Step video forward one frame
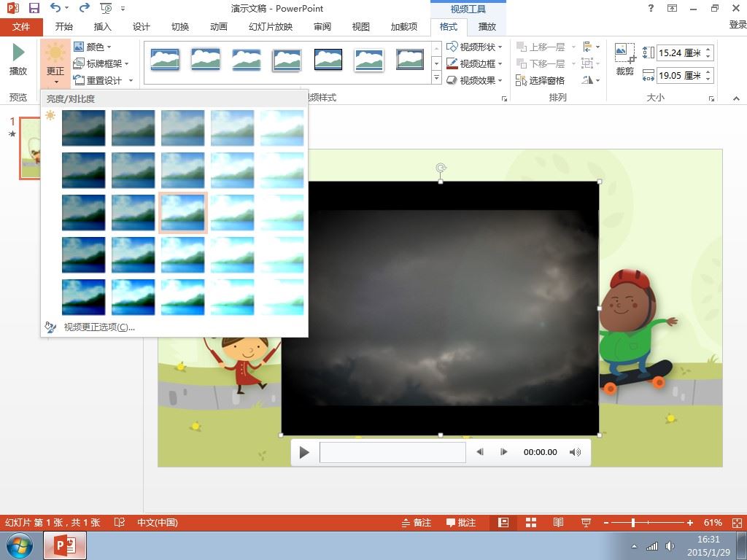The height and width of the screenshot is (560, 747). pos(503,452)
